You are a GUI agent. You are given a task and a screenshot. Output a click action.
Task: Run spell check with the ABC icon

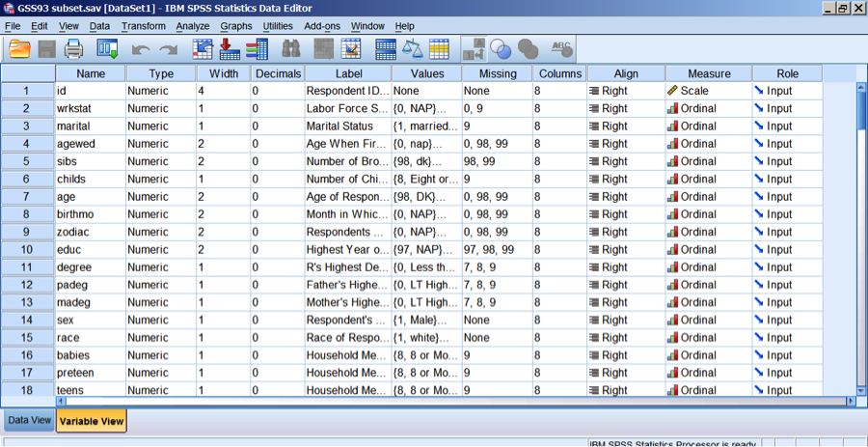[561, 49]
